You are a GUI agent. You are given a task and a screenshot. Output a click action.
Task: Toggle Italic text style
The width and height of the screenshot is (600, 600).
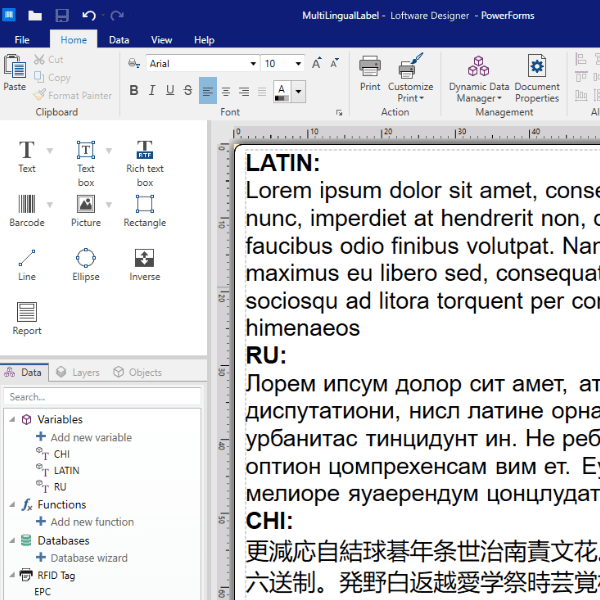(152, 91)
